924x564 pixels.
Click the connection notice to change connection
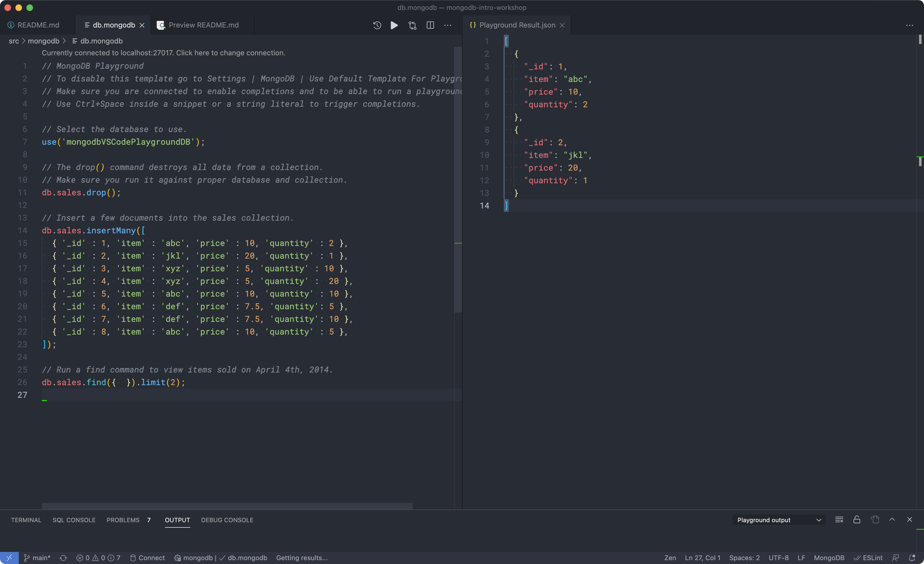(x=164, y=53)
